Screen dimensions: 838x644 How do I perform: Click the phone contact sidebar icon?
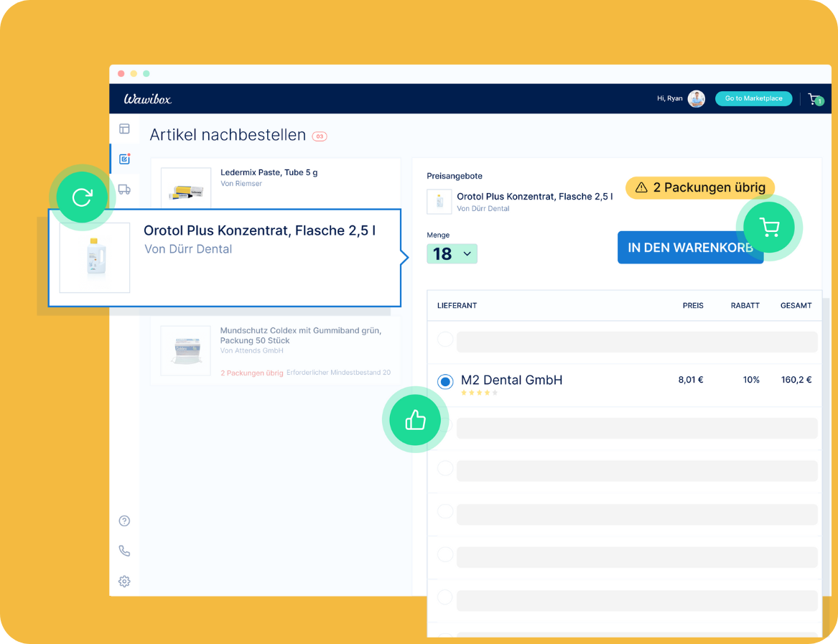[124, 551]
